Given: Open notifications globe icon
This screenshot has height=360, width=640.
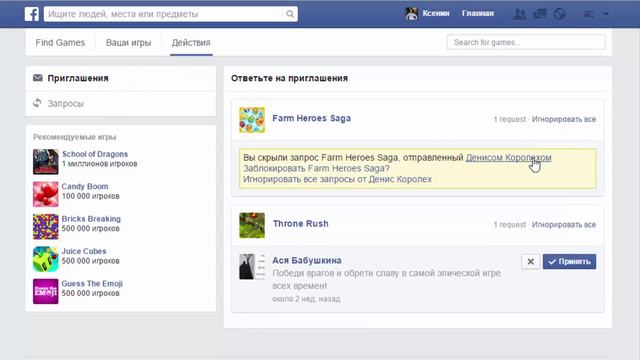Looking at the screenshot, I should pos(560,14).
